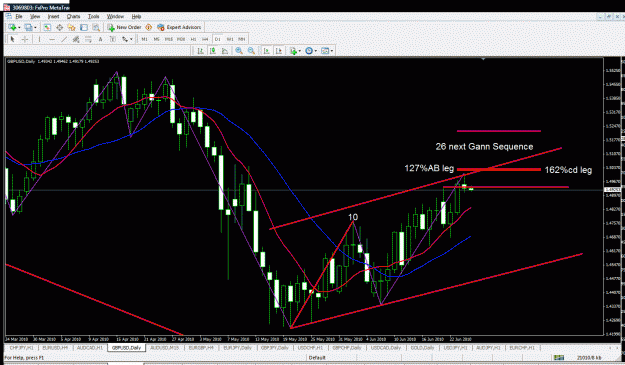The height and width of the screenshot is (365, 625).
Task: Set chart type to Candlesticks
Action: (x=213, y=51)
